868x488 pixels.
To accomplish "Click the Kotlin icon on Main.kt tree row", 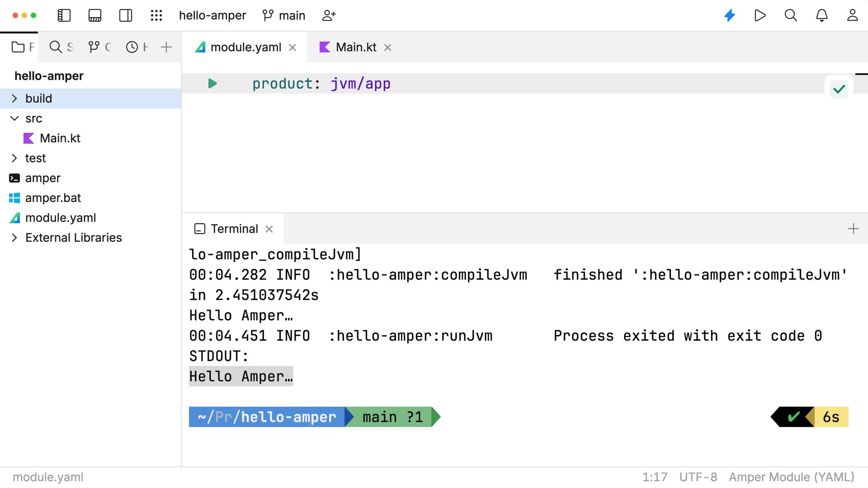I will point(29,138).
